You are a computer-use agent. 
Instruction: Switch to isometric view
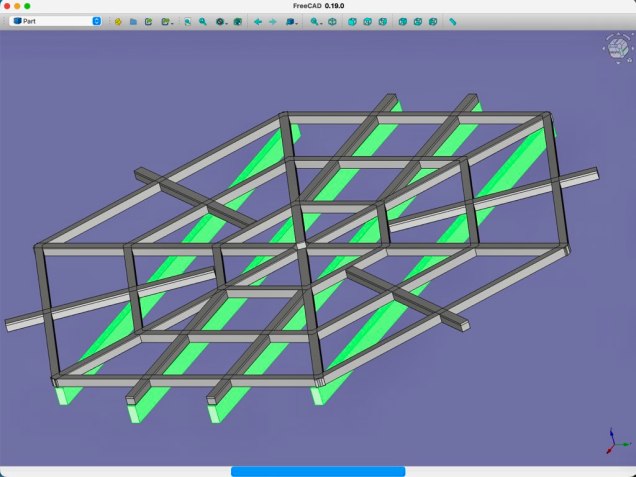[332, 21]
